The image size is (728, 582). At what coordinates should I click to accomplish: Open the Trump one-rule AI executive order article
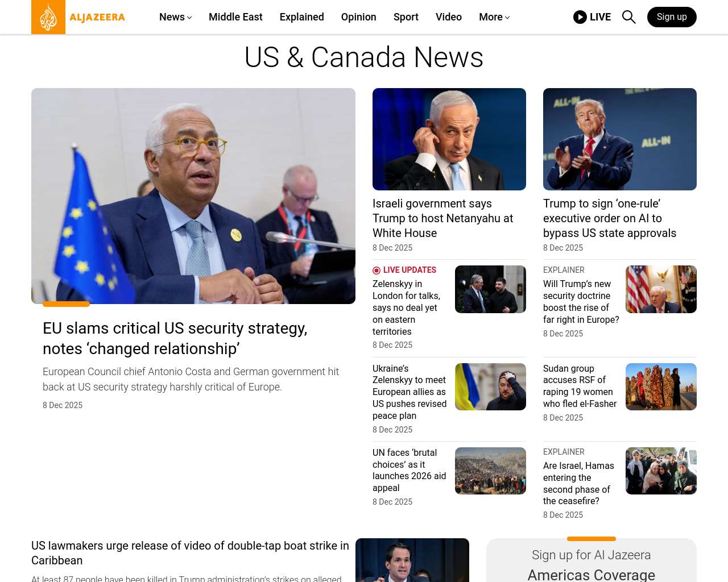tap(610, 218)
